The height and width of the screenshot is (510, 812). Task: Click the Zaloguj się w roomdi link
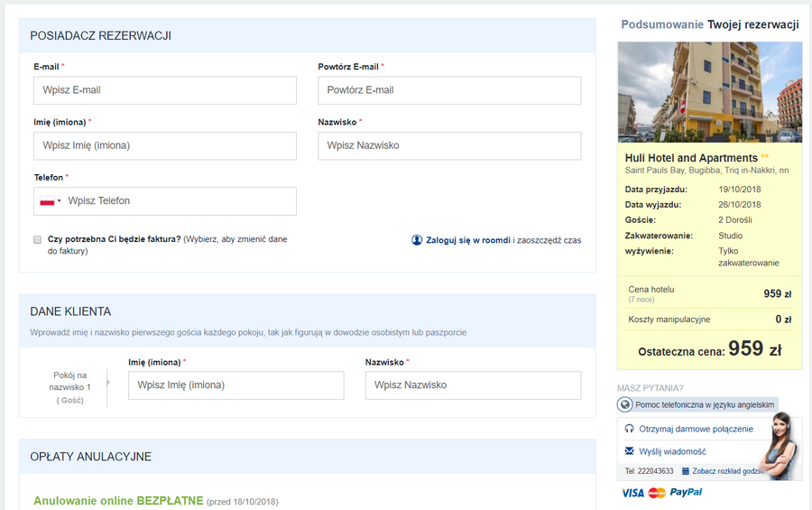coord(468,240)
